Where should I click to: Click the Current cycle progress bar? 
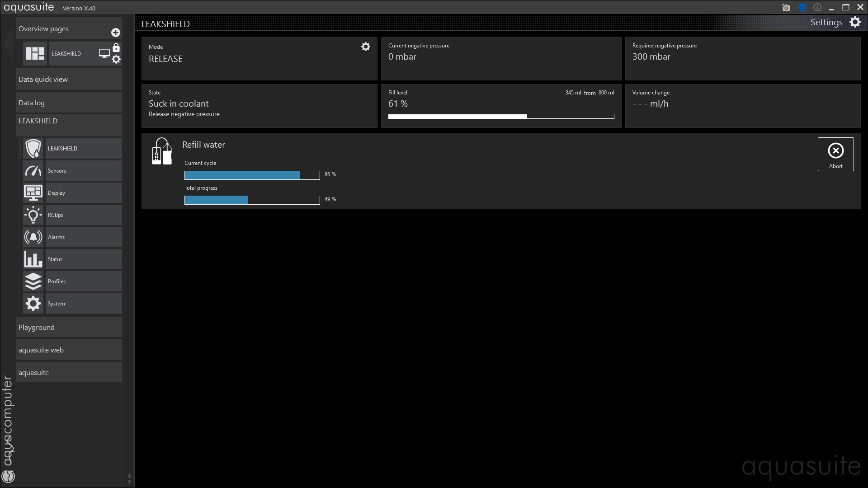(252, 175)
